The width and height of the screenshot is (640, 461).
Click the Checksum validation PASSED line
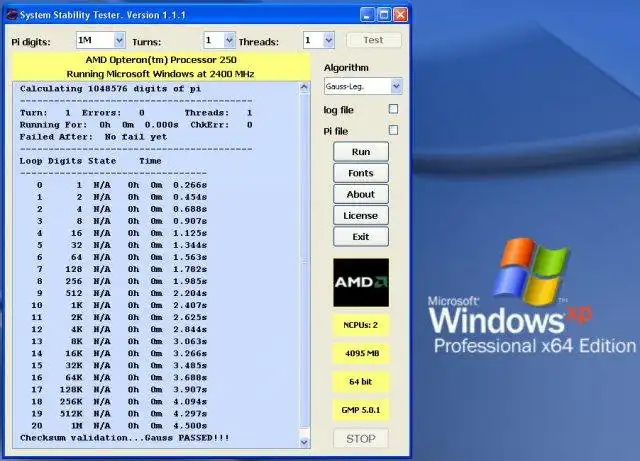pyautogui.click(x=124, y=438)
